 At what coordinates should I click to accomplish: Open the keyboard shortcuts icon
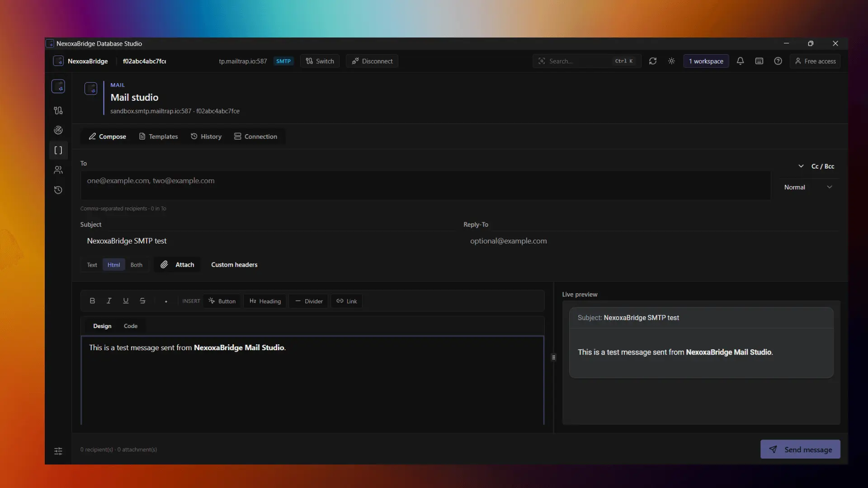point(759,61)
